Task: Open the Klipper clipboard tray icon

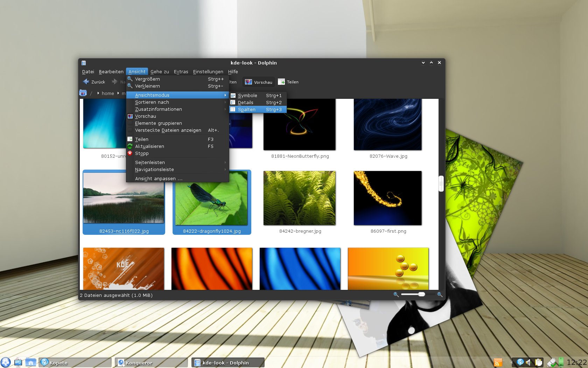Action: [x=539, y=362]
